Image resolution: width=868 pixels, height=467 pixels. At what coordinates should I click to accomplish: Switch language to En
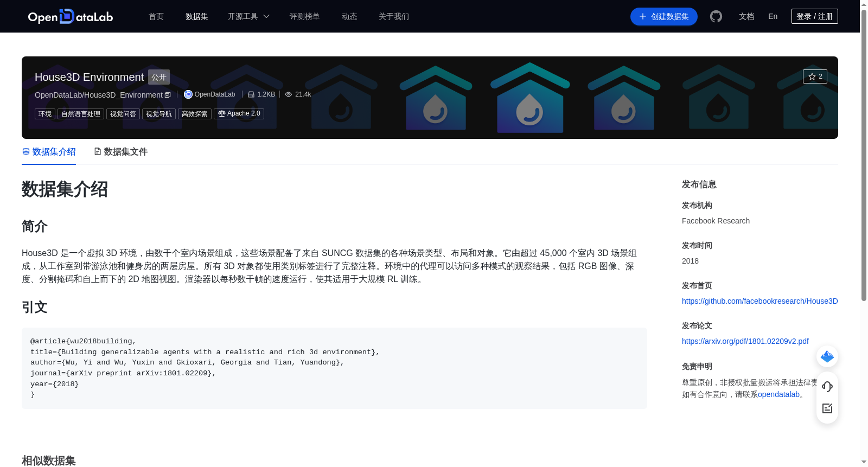tap(773, 17)
